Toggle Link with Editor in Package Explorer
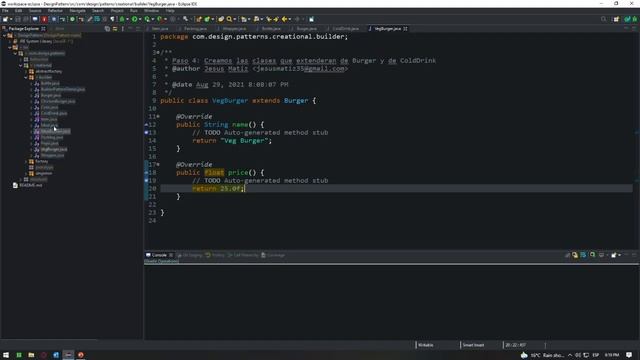 pos(115,29)
